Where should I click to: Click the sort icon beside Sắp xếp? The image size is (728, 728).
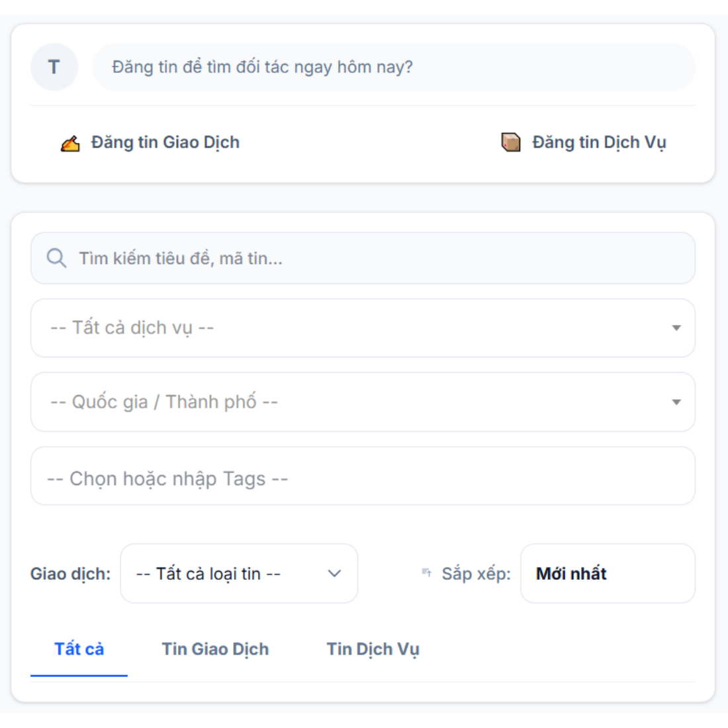click(427, 573)
